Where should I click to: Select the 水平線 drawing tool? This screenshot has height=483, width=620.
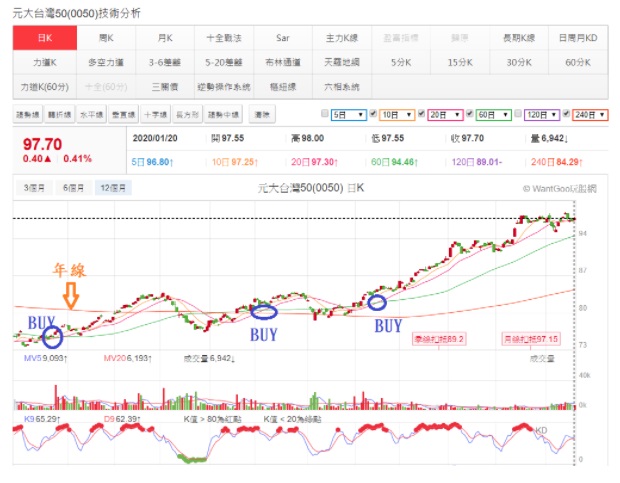92,115
